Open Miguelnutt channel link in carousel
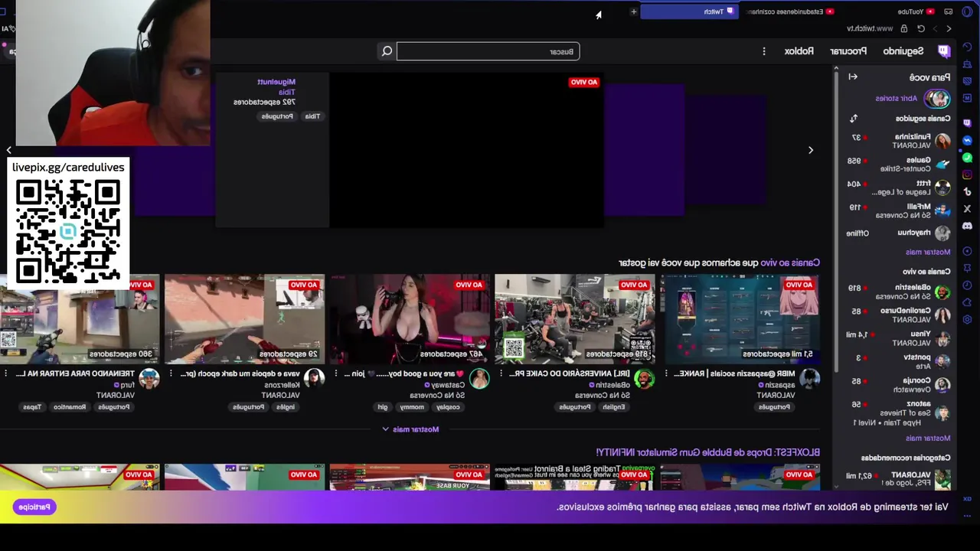Screen dimensions: 980x551 coord(276,82)
